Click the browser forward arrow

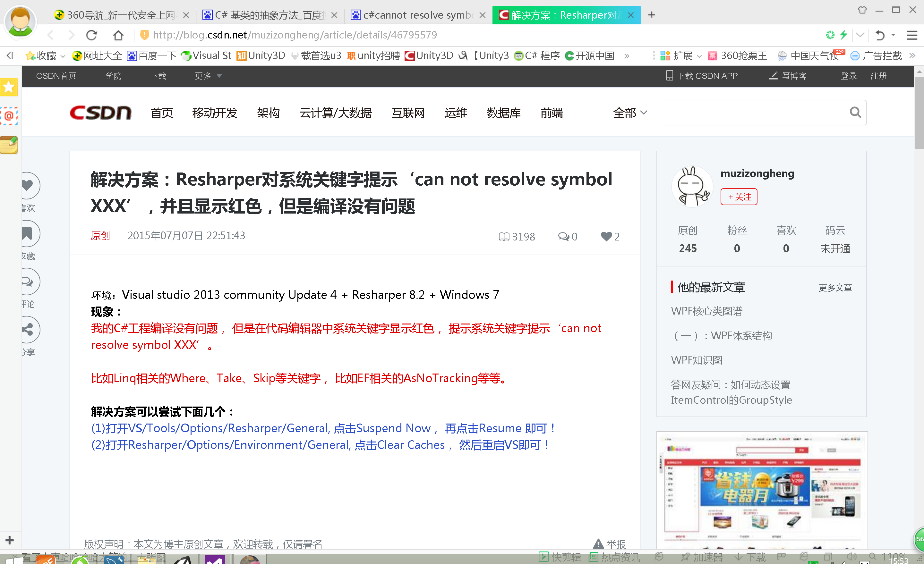71,35
